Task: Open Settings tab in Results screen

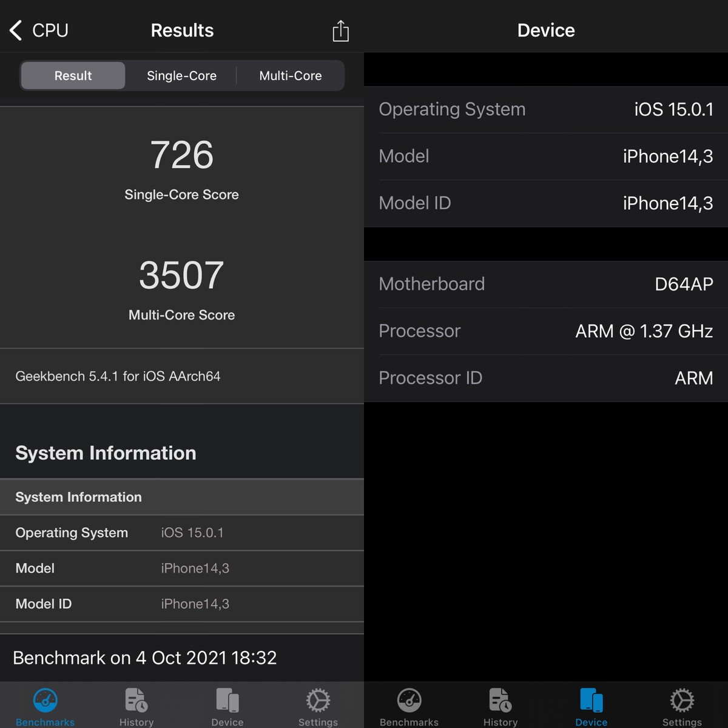Action: pyautogui.click(x=318, y=707)
